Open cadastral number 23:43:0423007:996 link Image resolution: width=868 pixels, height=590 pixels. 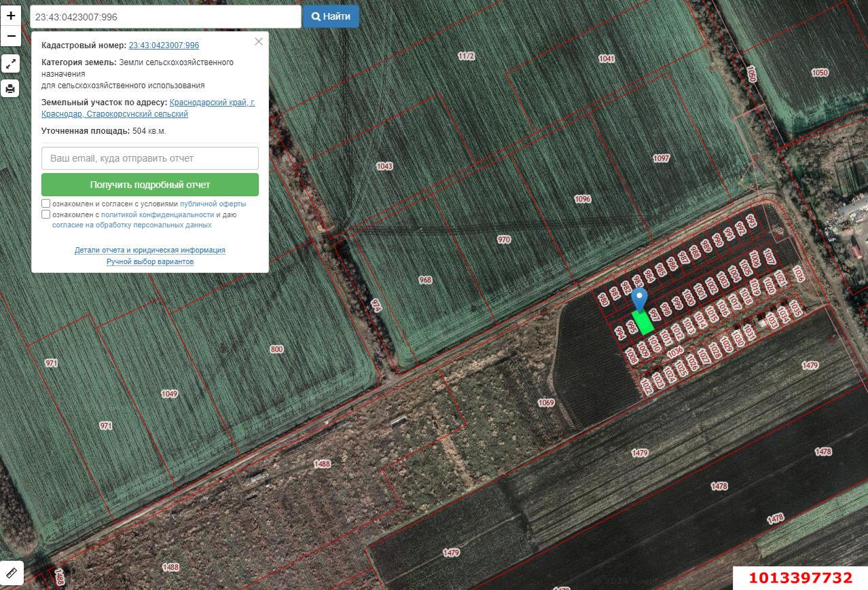click(x=164, y=45)
